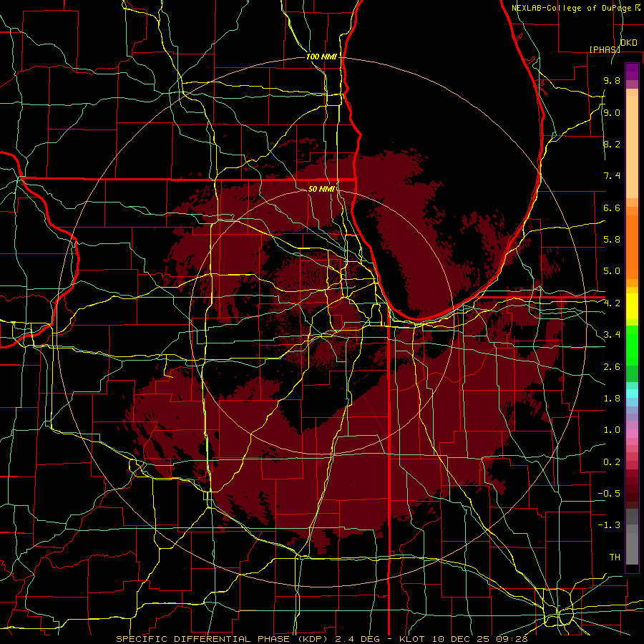
Task: Click the 9.0 legend value
Action: pos(612,112)
